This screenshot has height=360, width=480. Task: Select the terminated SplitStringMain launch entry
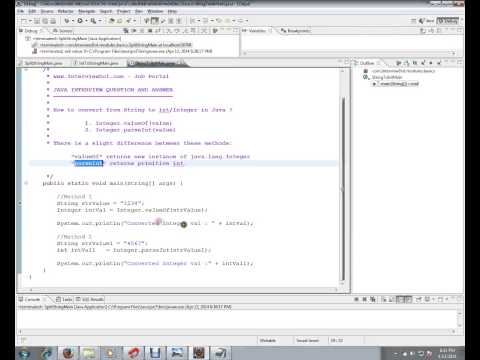[x=74, y=39]
